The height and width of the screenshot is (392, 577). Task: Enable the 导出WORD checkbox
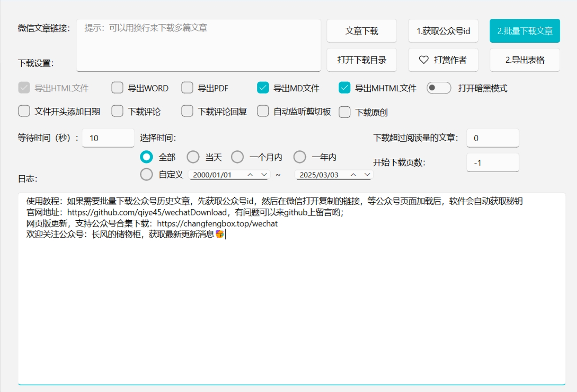[117, 88]
